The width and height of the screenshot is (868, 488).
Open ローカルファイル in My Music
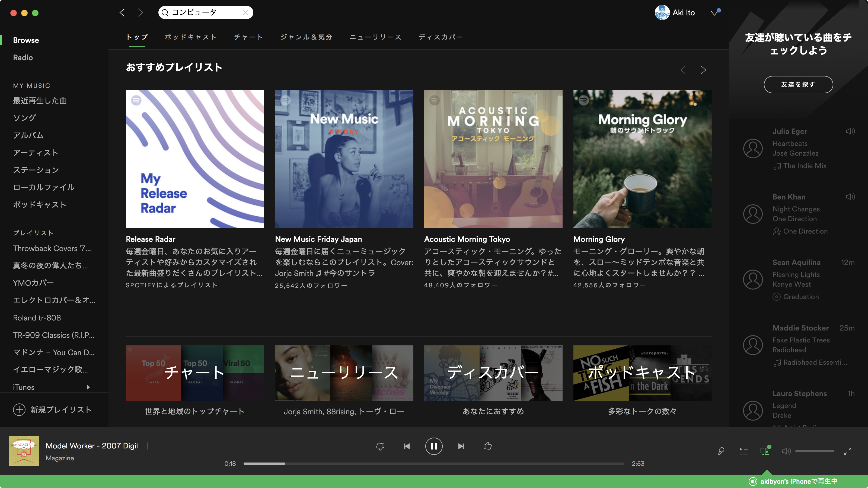click(44, 187)
